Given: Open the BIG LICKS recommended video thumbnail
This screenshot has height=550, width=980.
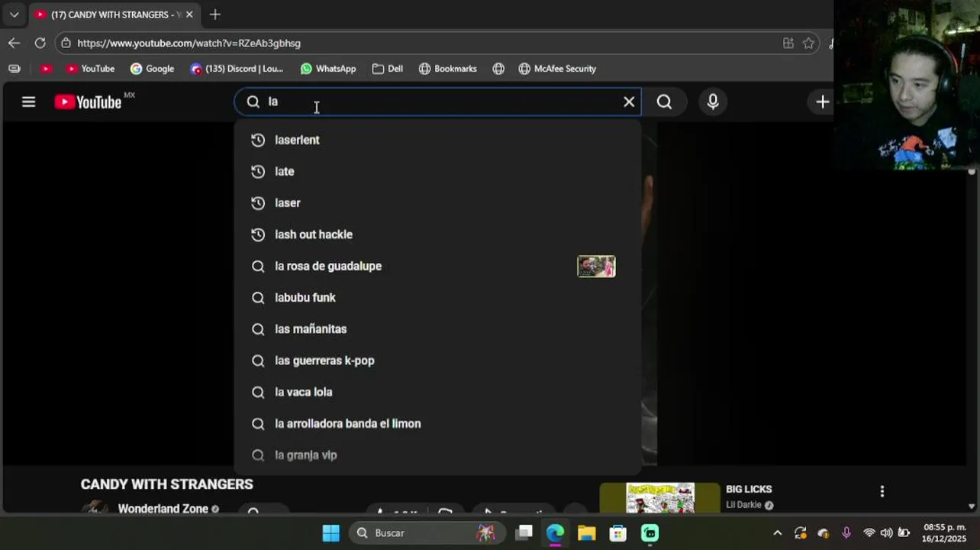Looking at the screenshot, I should pos(660,497).
